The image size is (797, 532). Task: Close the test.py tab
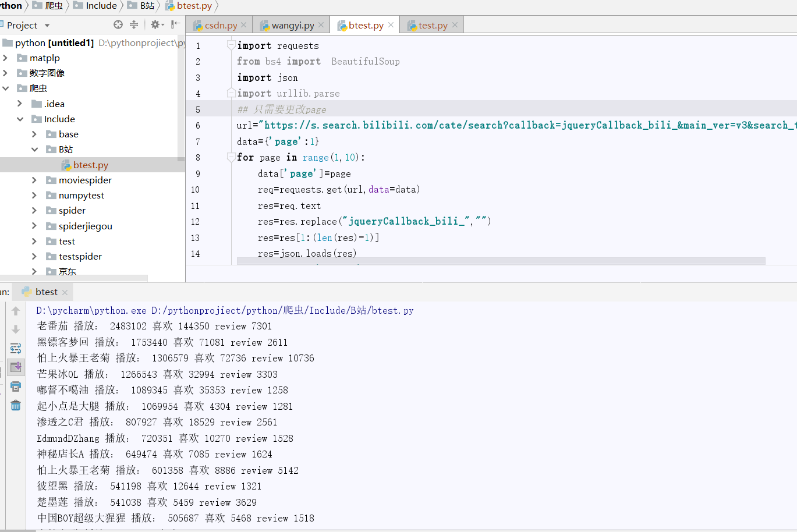click(x=455, y=25)
